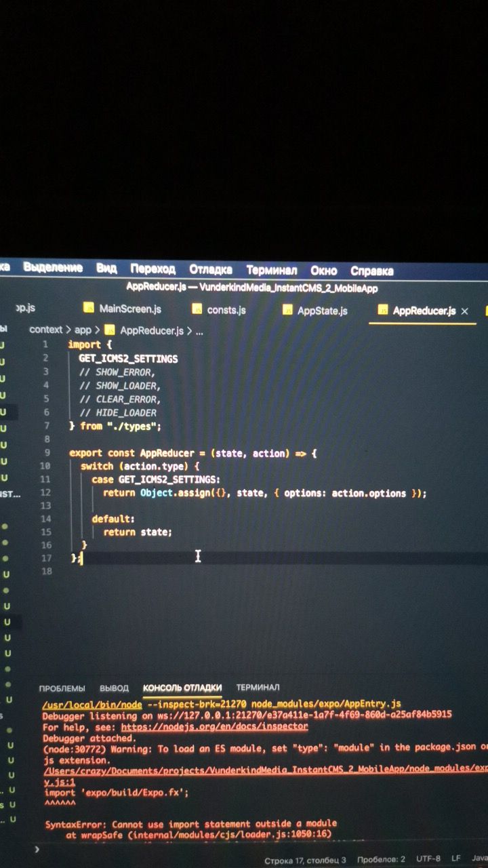The image size is (488, 868).
Task: Change file encoding via UTF-8
Action: click(x=428, y=859)
